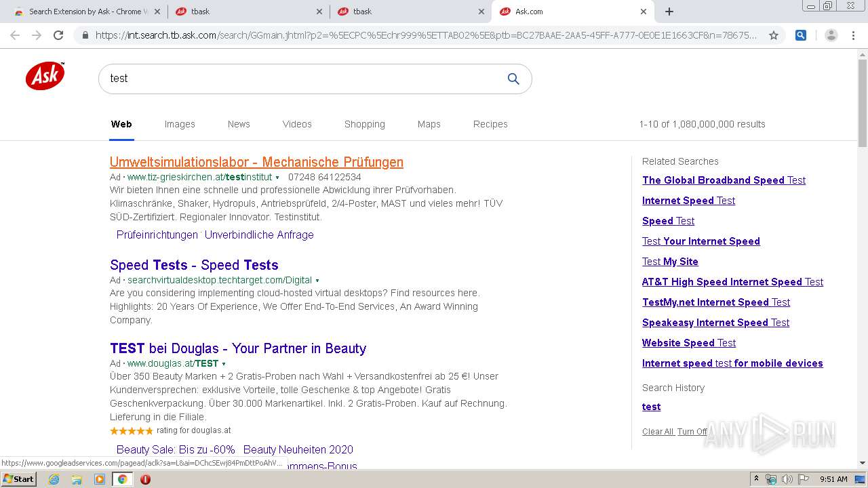Open Beauty Neuheiten 2020 sitelink
This screenshot has width=868, height=488.
pos(298,449)
